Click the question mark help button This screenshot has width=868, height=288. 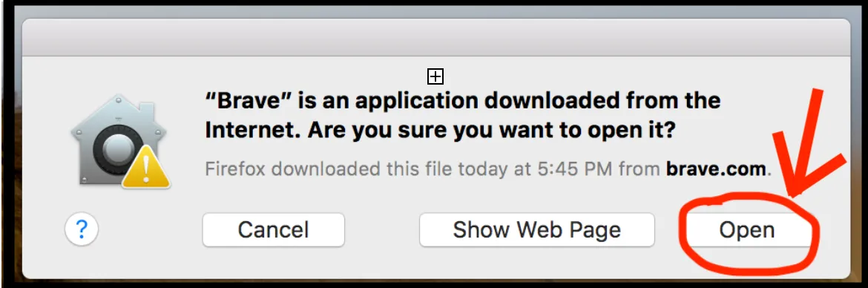(x=82, y=230)
